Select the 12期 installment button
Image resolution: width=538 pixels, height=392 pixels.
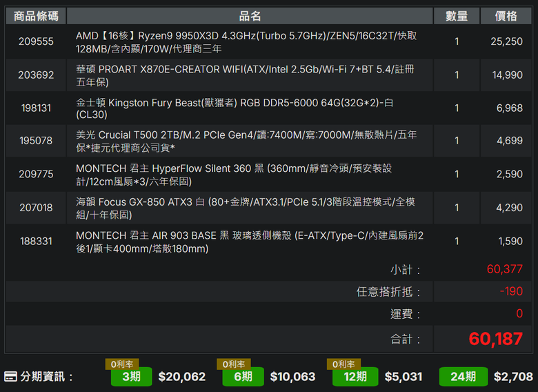click(x=355, y=377)
